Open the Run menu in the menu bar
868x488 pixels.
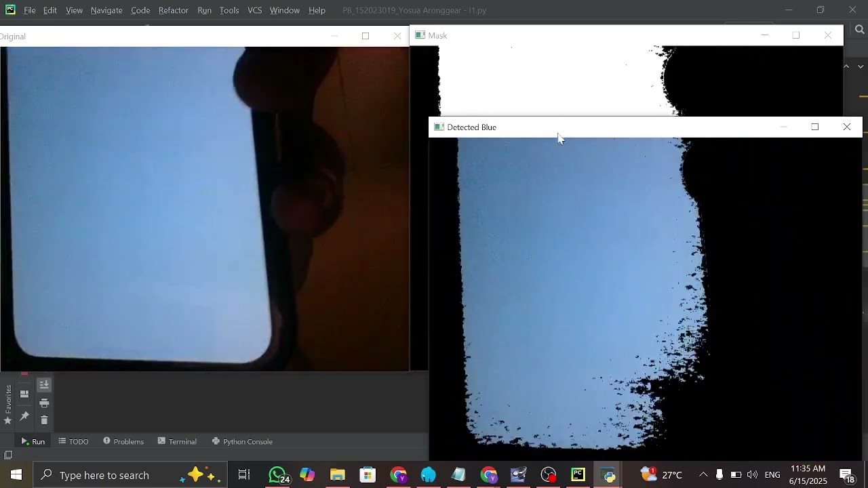pos(204,10)
